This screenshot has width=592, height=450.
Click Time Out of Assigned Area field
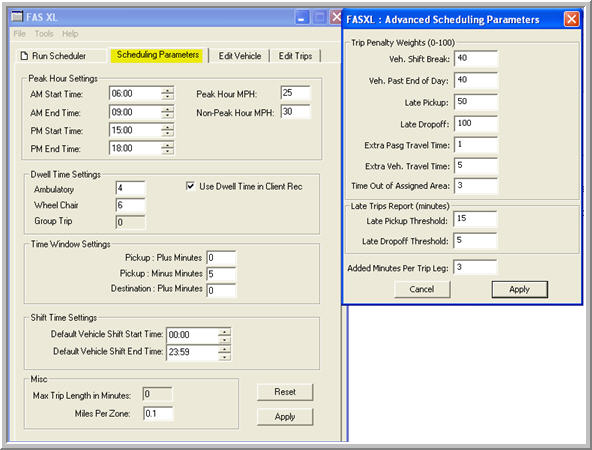476,186
